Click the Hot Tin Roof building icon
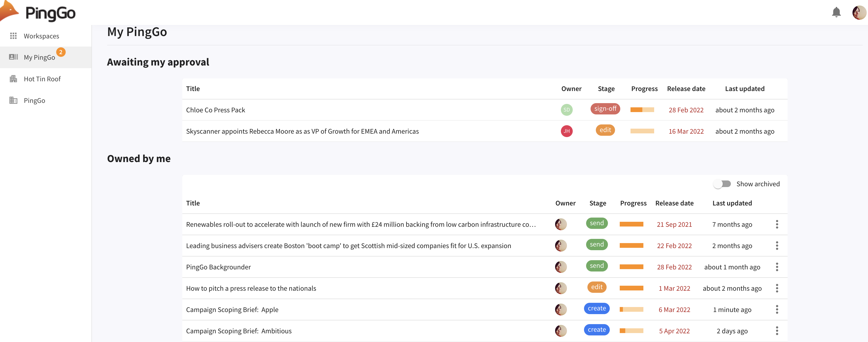868x342 pixels. click(x=13, y=79)
